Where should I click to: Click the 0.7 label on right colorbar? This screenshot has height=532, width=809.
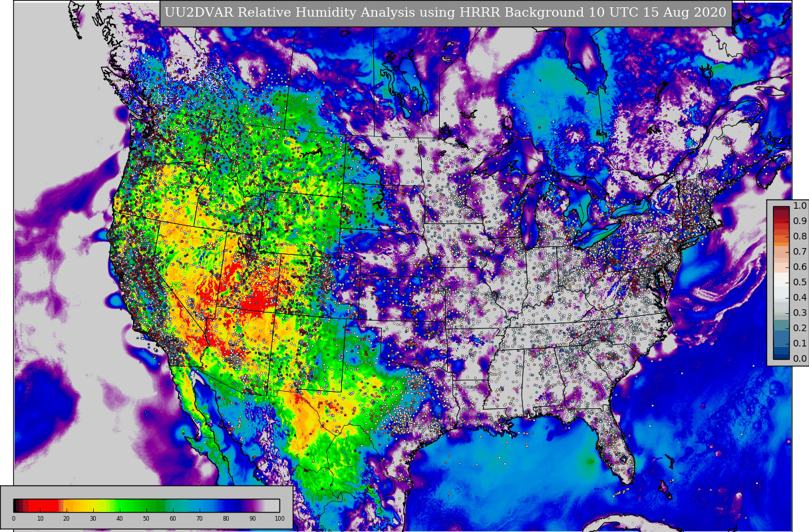tap(800, 252)
